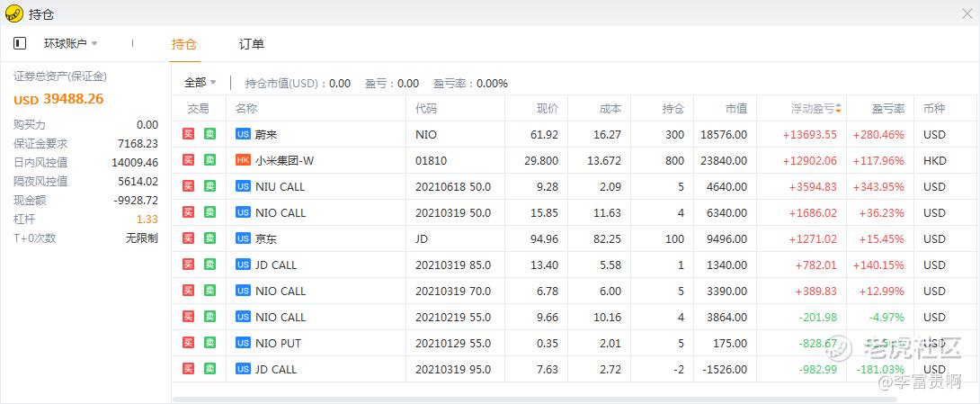Click buy icon for NIO PUT 20210129 row
Screen dimensions: 980x404
tap(188, 343)
